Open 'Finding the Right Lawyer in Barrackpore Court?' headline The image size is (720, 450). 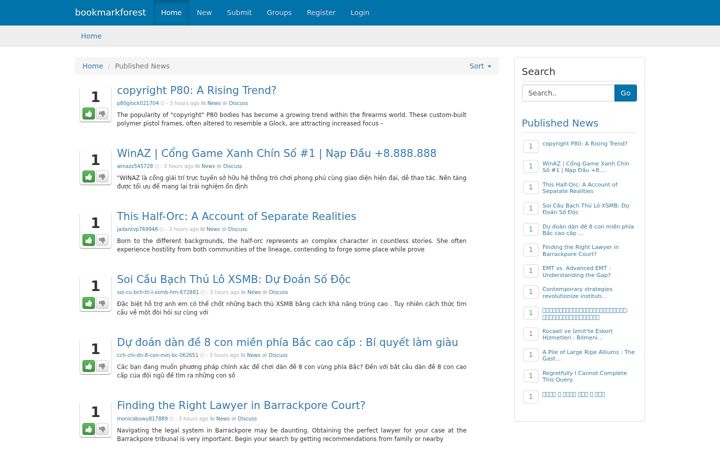[x=241, y=405]
